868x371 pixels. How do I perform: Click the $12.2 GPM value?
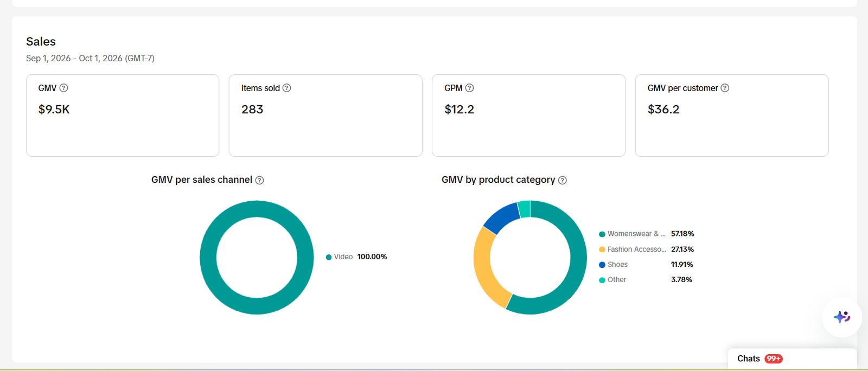click(x=459, y=109)
